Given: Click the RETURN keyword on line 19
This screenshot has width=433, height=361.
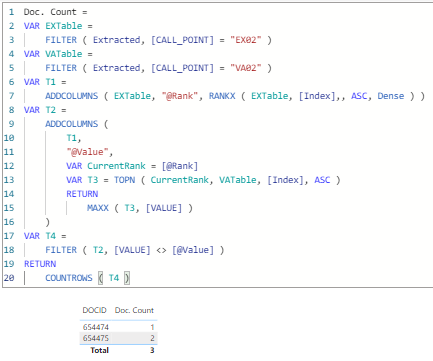Looking at the screenshot, I should tap(40, 264).
